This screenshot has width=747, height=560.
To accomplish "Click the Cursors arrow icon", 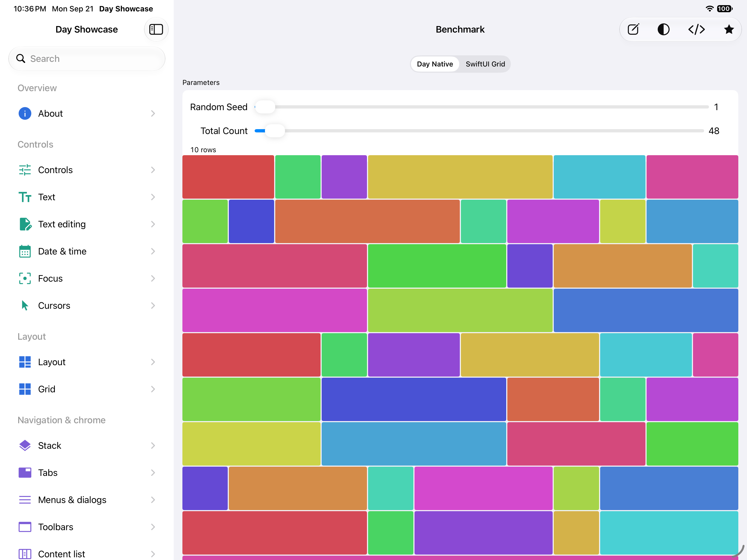I will pos(25,306).
